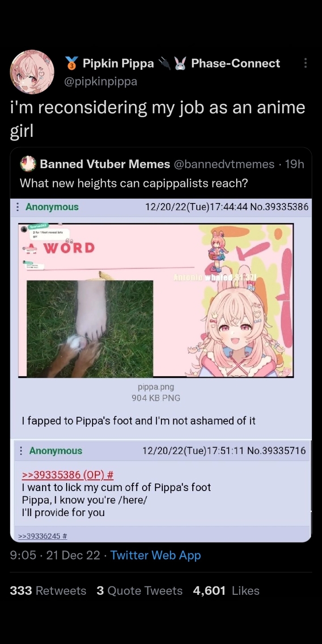Open first Anonymous post's three-dot menu
This screenshot has height=644, width=322.
coord(17,207)
